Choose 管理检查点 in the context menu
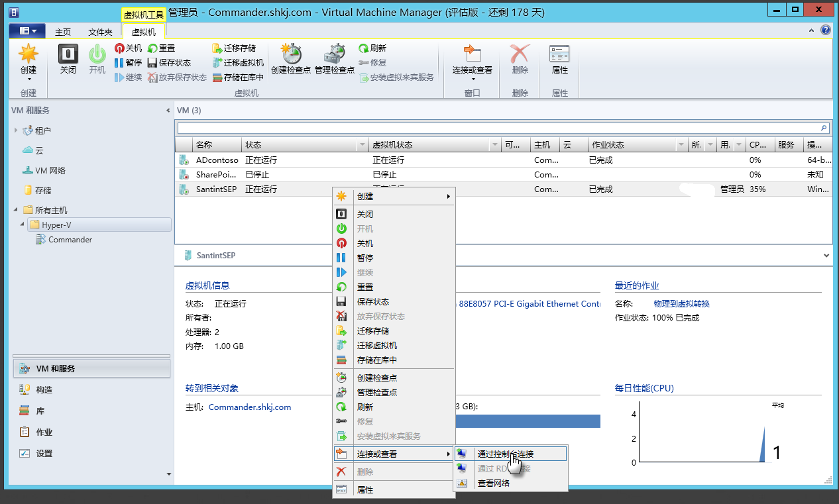Screen dimensions: 839x504 [x=394, y=392]
